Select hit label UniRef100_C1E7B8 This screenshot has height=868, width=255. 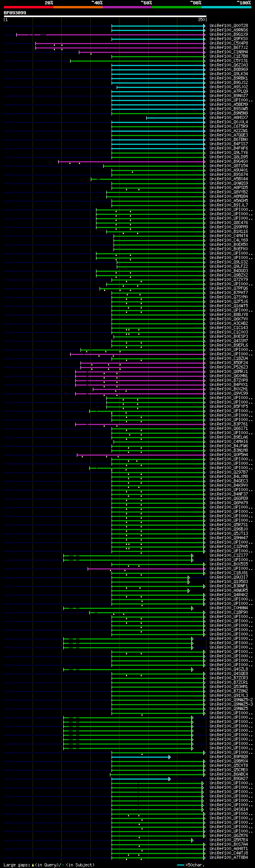[x=229, y=56]
